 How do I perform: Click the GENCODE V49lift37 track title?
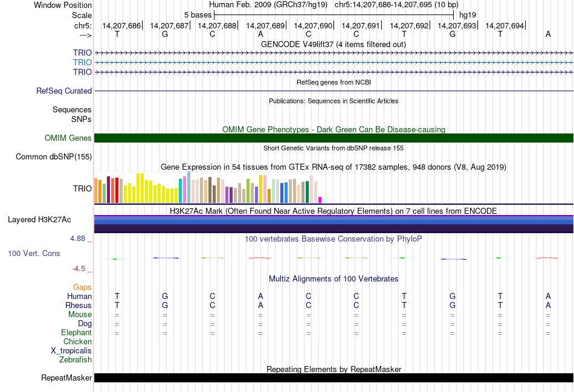tap(334, 44)
